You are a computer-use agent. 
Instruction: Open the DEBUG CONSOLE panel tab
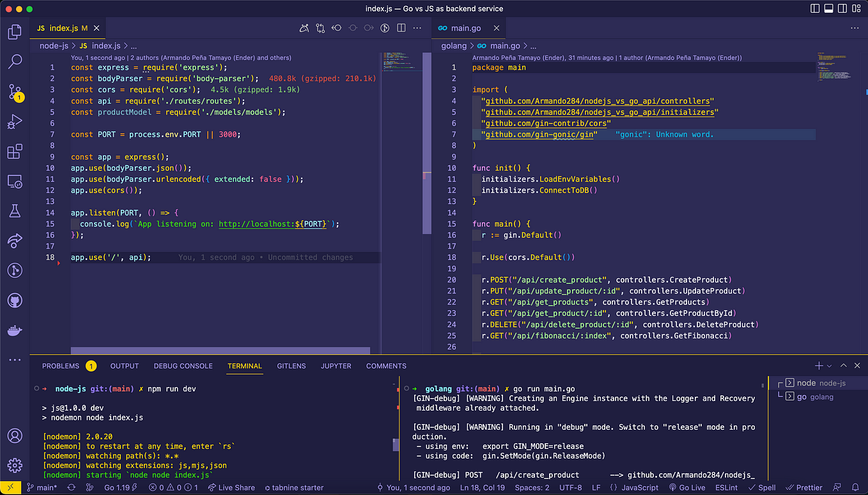click(183, 366)
